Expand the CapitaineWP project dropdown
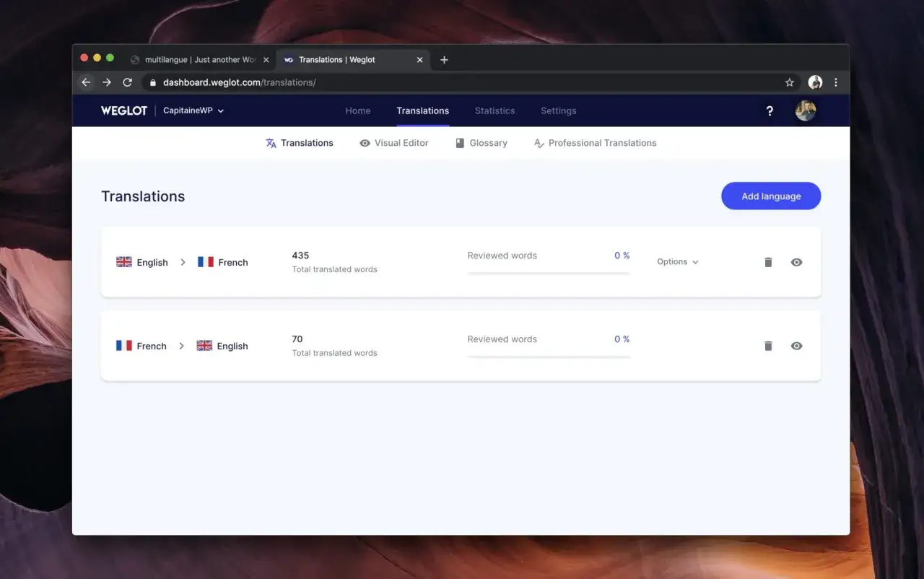The image size is (924, 579). [x=193, y=110]
